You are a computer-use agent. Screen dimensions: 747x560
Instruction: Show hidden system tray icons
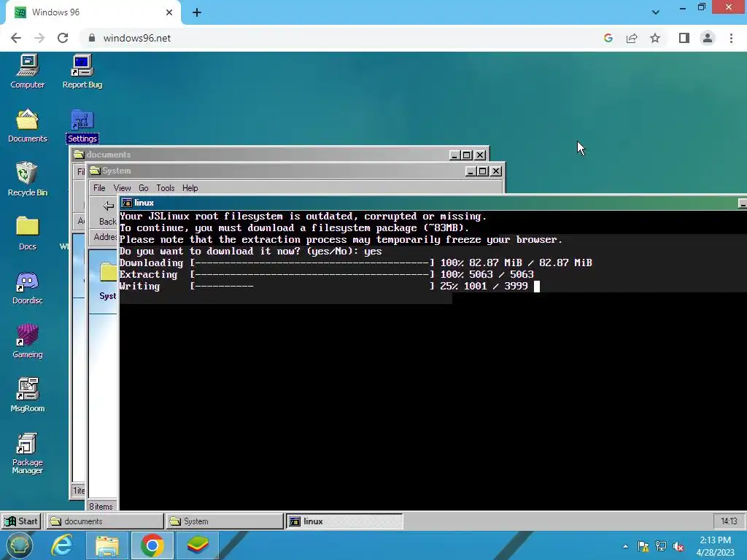[x=625, y=546]
